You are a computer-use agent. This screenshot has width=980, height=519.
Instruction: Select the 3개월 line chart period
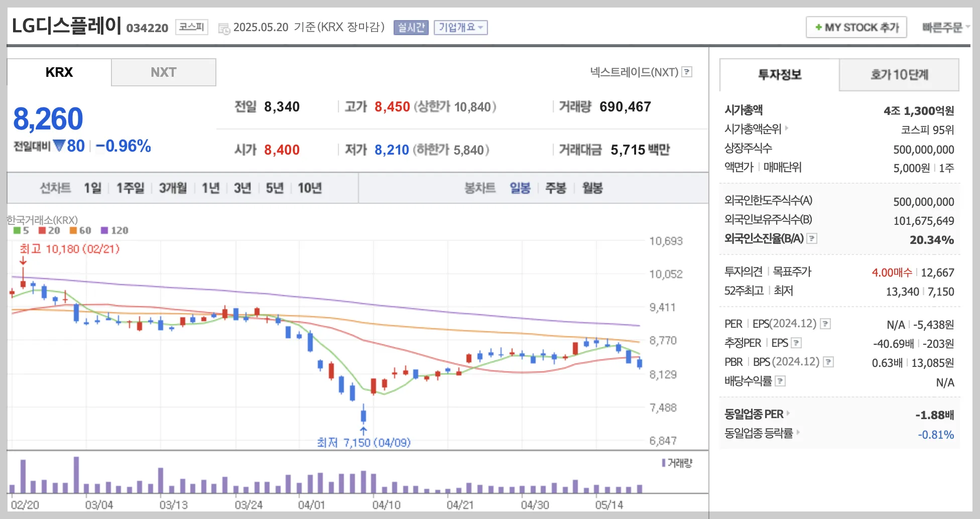click(173, 188)
